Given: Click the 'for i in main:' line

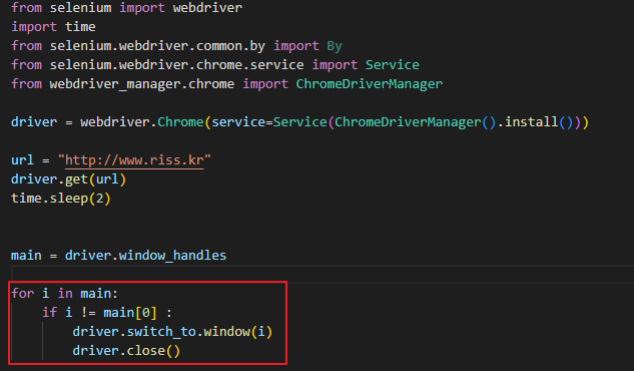Looking at the screenshot, I should (x=65, y=293).
